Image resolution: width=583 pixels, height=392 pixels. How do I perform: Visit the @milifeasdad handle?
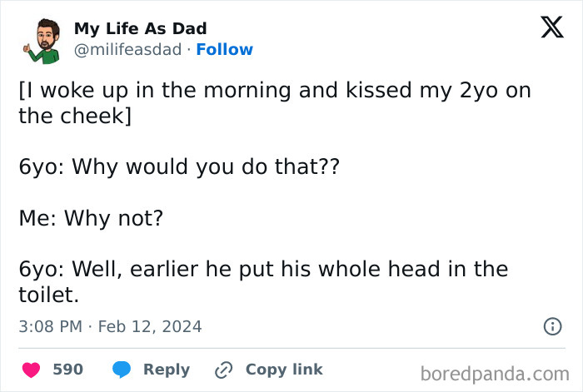(x=127, y=50)
